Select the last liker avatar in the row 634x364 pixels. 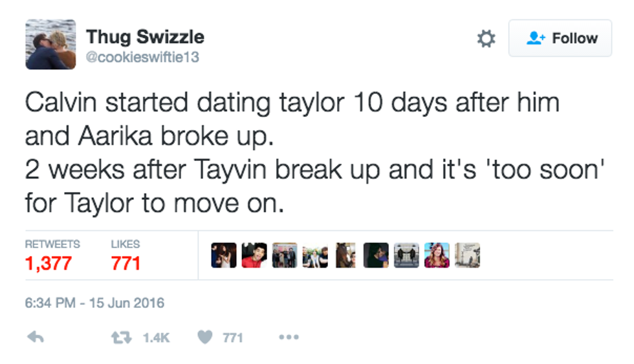(x=467, y=255)
